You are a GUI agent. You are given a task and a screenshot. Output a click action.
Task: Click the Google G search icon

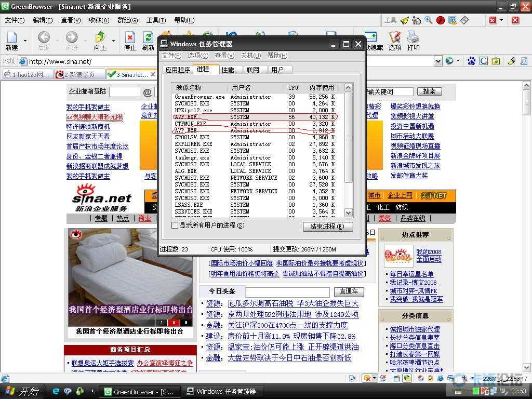coord(484,61)
